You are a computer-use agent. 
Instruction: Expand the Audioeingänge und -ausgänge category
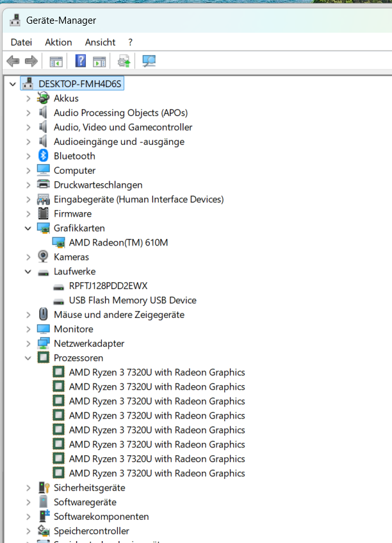click(28, 142)
